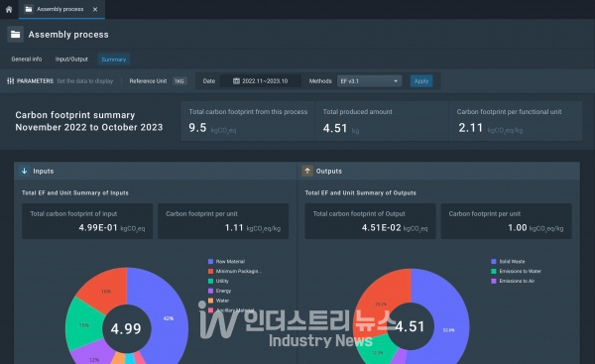Click the folder icon in Assembly process tab

29,9
